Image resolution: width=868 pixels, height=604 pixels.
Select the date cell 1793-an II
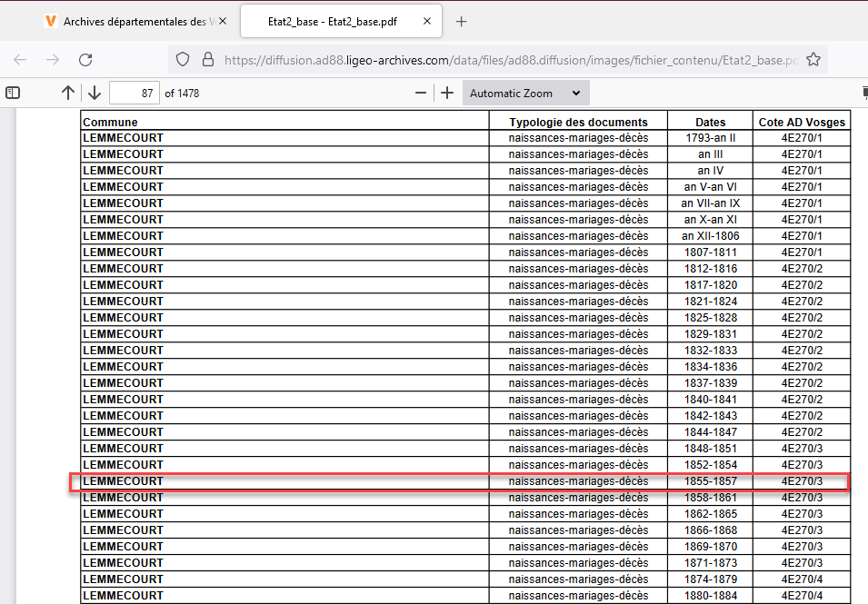point(710,138)
